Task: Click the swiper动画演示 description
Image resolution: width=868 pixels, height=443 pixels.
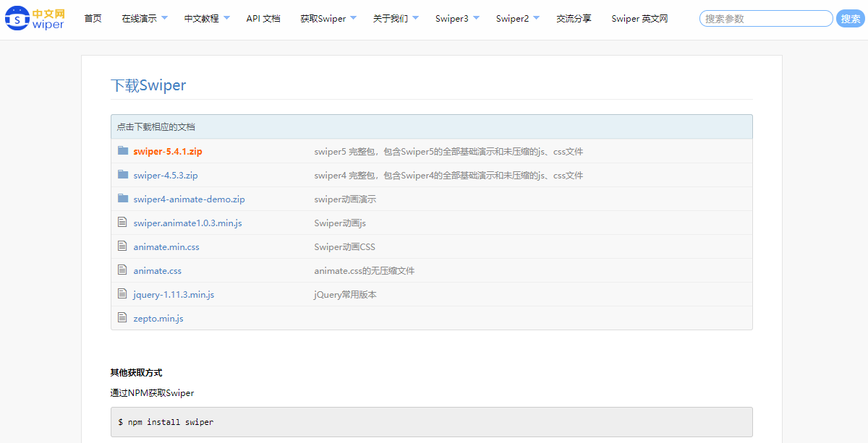Action: 345,199
